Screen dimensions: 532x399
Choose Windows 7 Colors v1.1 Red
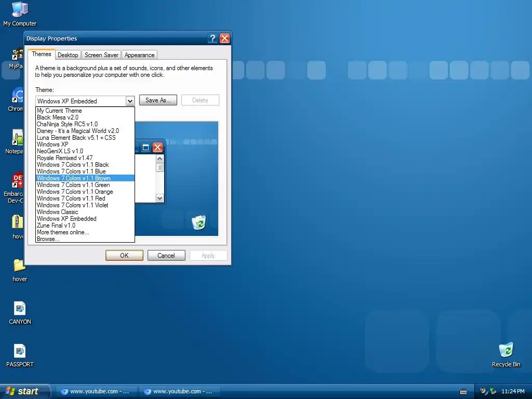(85, 198)
